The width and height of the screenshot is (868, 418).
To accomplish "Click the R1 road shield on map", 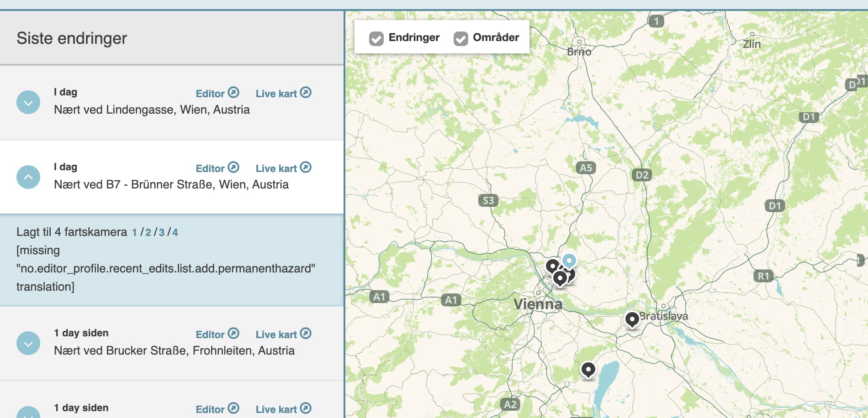I will [x=763, y=276].
